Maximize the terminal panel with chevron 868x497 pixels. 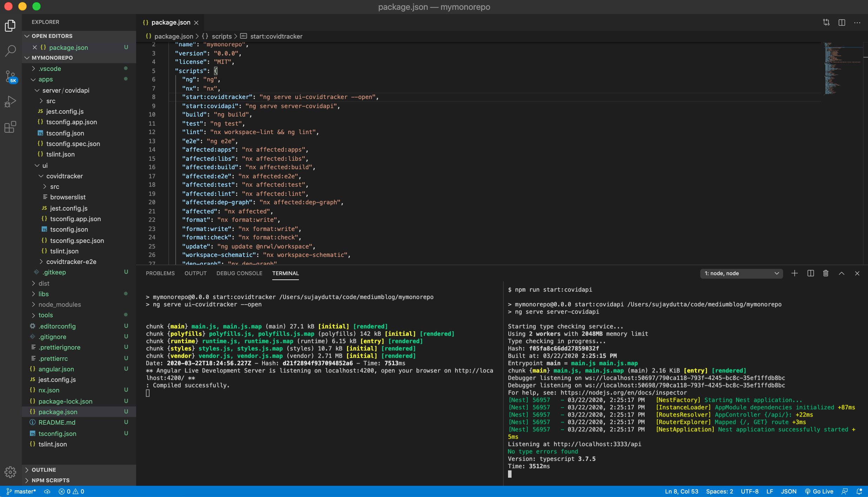point(842,273)
